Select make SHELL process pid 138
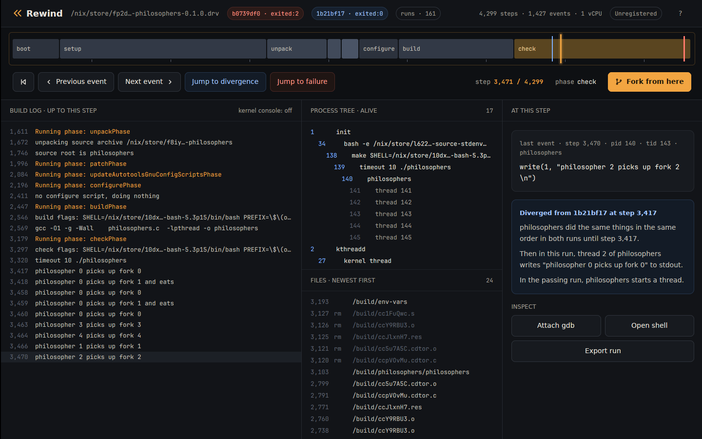The image size is (702, 439). tap(402, 155)
